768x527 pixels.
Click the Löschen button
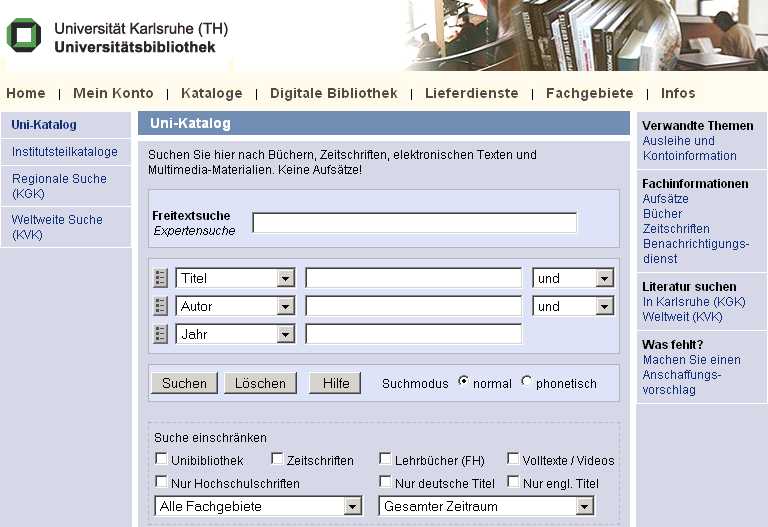[260, 383]
